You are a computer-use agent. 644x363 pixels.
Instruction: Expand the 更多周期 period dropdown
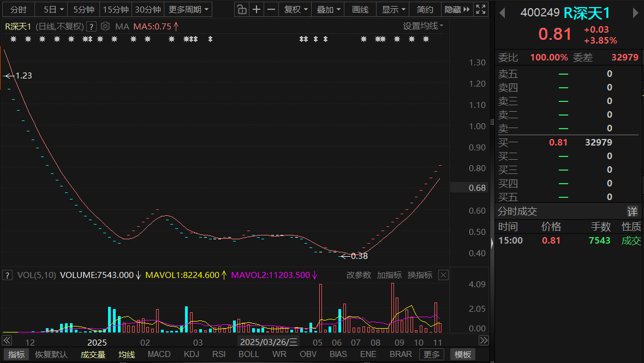pos(188,9)
